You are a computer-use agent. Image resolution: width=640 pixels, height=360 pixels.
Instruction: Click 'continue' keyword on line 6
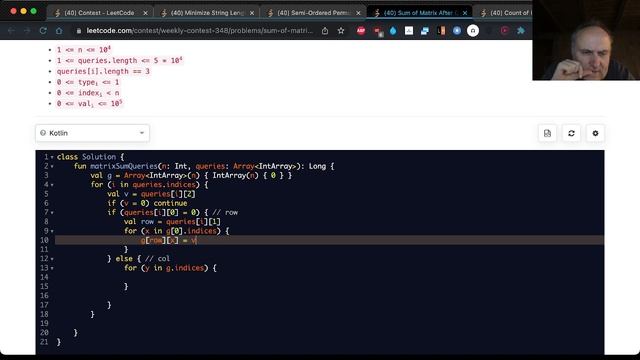pos(171,203)
